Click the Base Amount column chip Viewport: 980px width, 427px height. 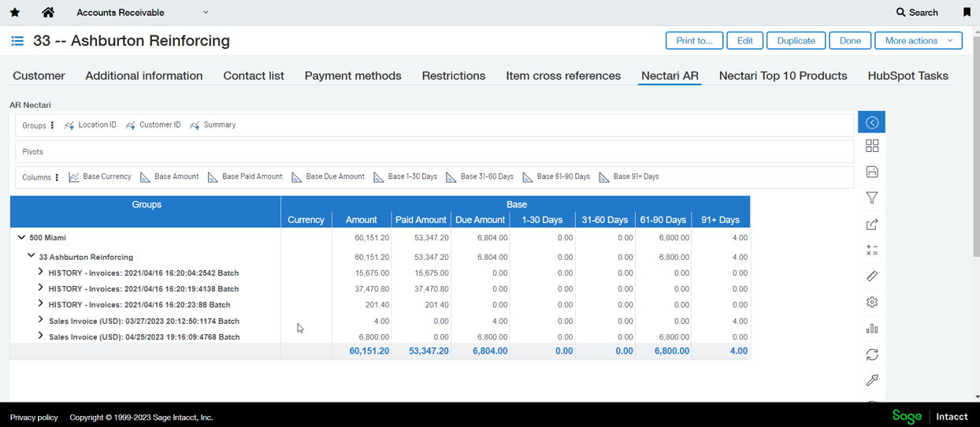(x=169, y=177)
